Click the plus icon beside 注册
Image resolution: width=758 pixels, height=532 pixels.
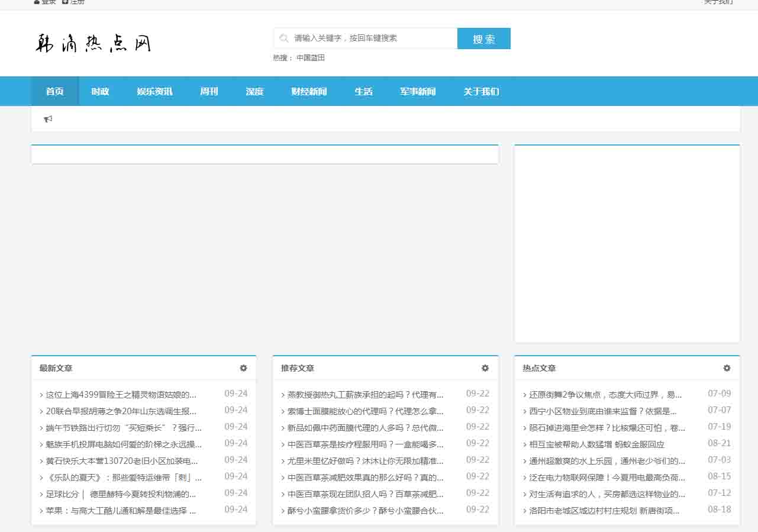65,2
